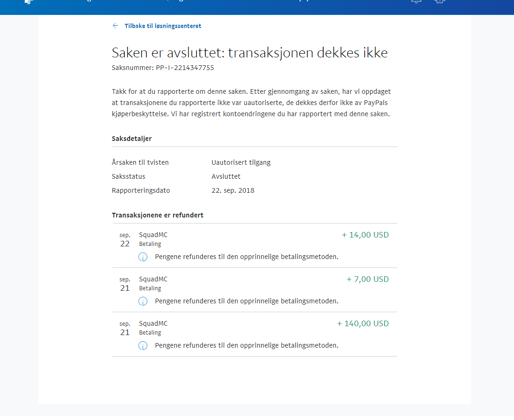Click info icon under the 7,00 USD transaction
This screenshot has height=420, width=514.
[143, 301]
